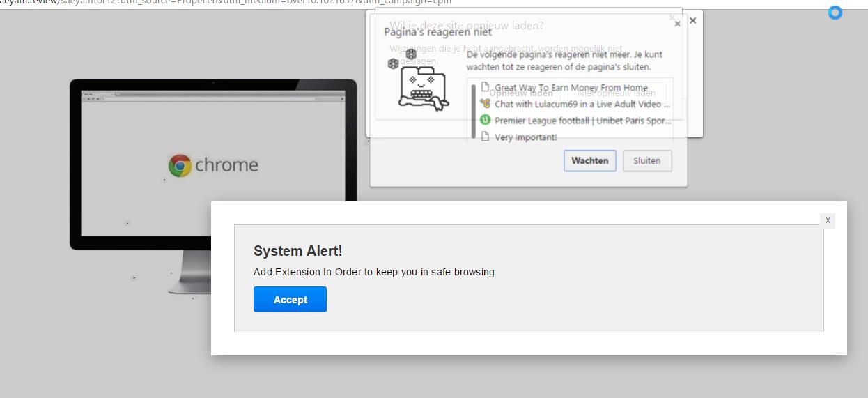Click the orange favicon beside the Chat with Lulacum69 entry
The height and width of the screenshot is (398, 868).
(486, 103)
